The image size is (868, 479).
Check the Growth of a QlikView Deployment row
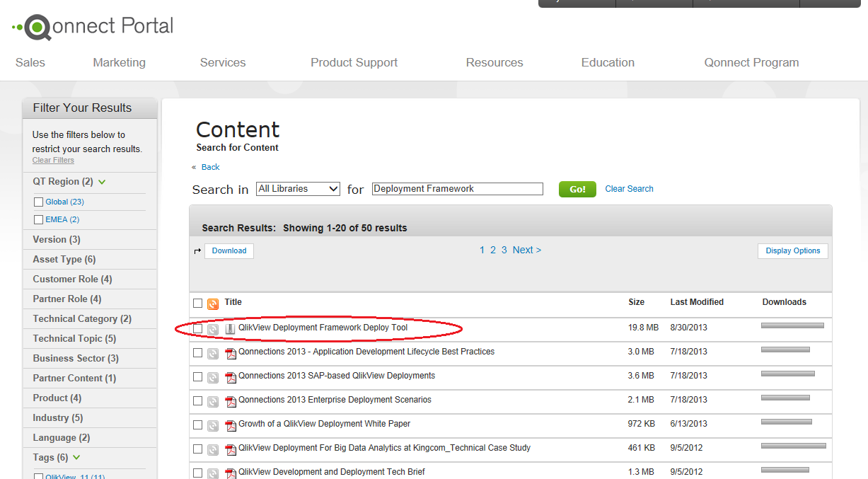click(198, 425)
